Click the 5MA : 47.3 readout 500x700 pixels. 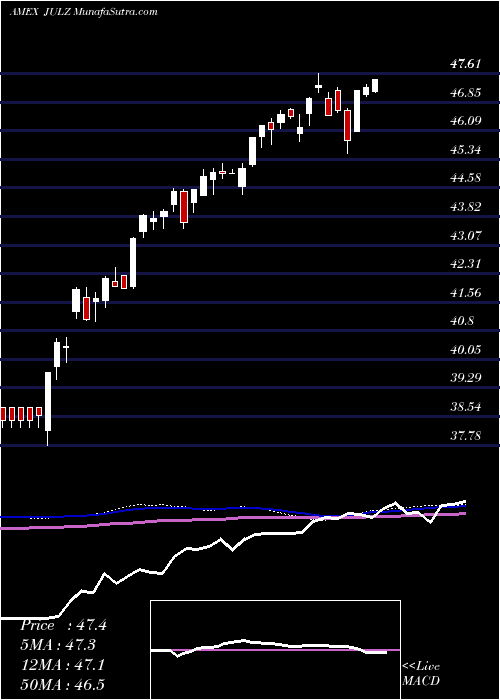[58, 645]
